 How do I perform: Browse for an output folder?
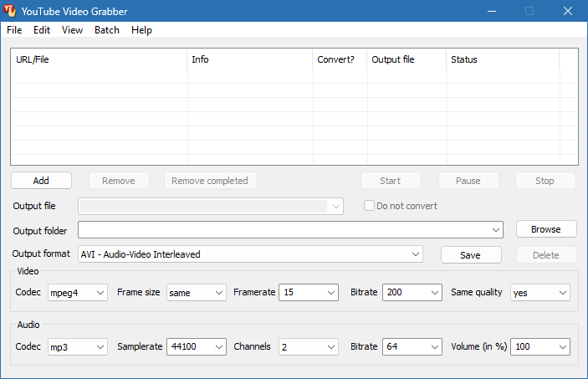pyautogui.click(x=546, y=229)
